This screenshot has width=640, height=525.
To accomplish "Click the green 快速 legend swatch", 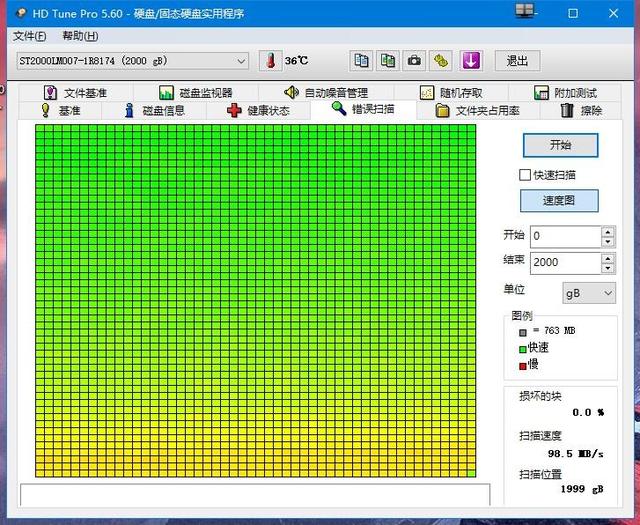I will [522, 349].
